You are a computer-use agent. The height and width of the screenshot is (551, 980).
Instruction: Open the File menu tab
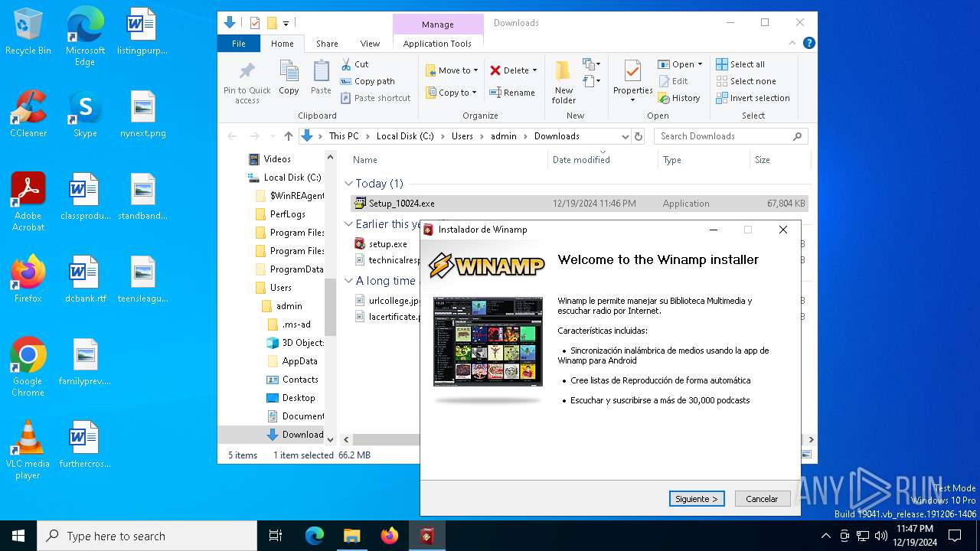[239, 44]
